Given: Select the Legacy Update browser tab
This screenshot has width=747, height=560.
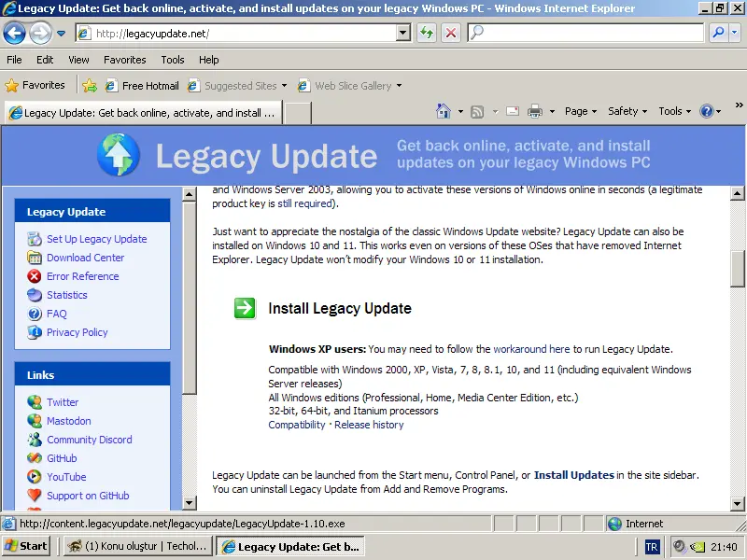Looking at the screenshot, I should 143,113.
